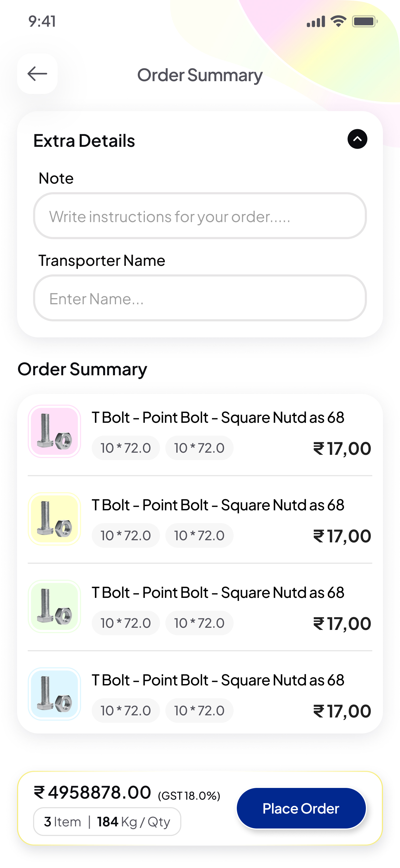Click the Note instructions input field
Image resolution: width=400 pixels, height=868 pixels.
click(x=200, y=216)
